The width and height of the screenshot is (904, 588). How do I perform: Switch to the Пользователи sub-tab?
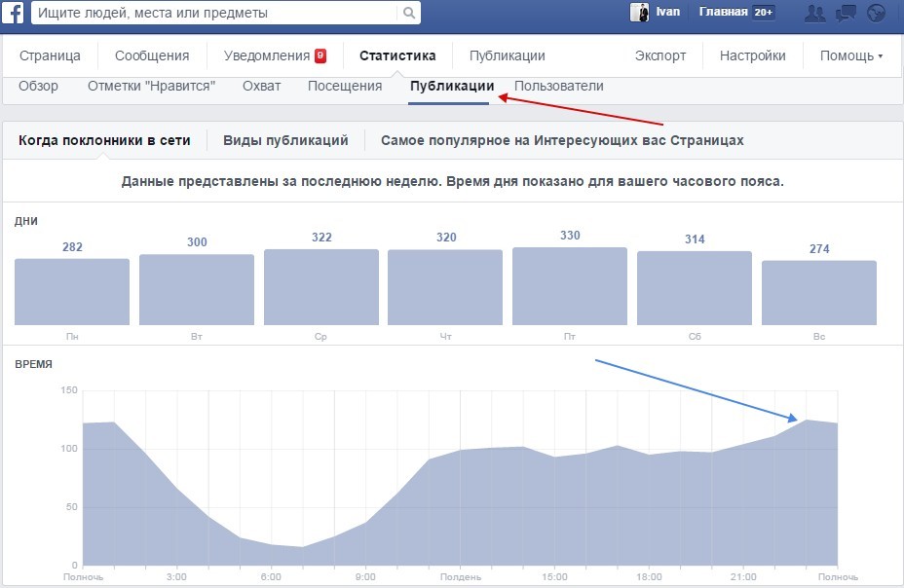tap(558, 87)
